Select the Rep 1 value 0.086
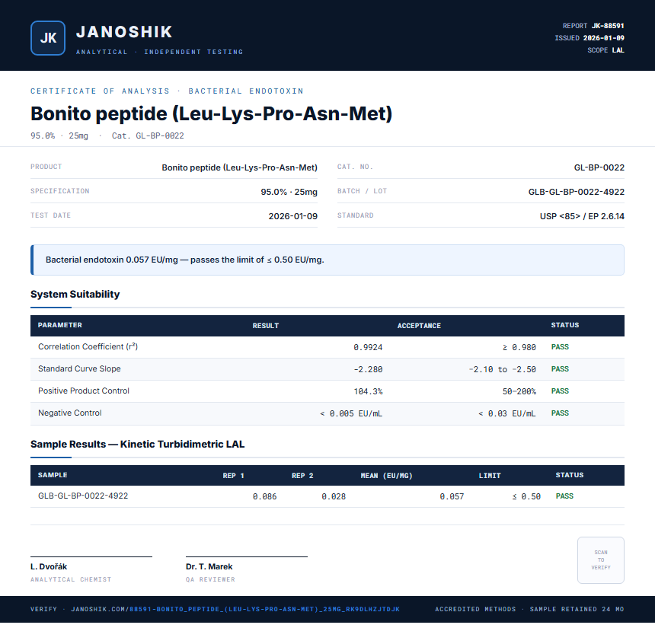Viewport: 655px width, 644px height. click(264, 496)
